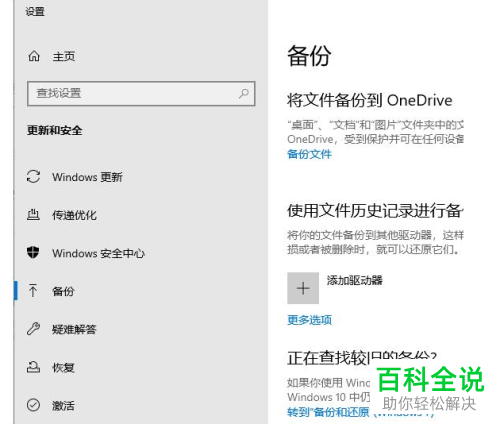Open the 传递优化 section
500x424 pixels.
click(x=74, y=215)
